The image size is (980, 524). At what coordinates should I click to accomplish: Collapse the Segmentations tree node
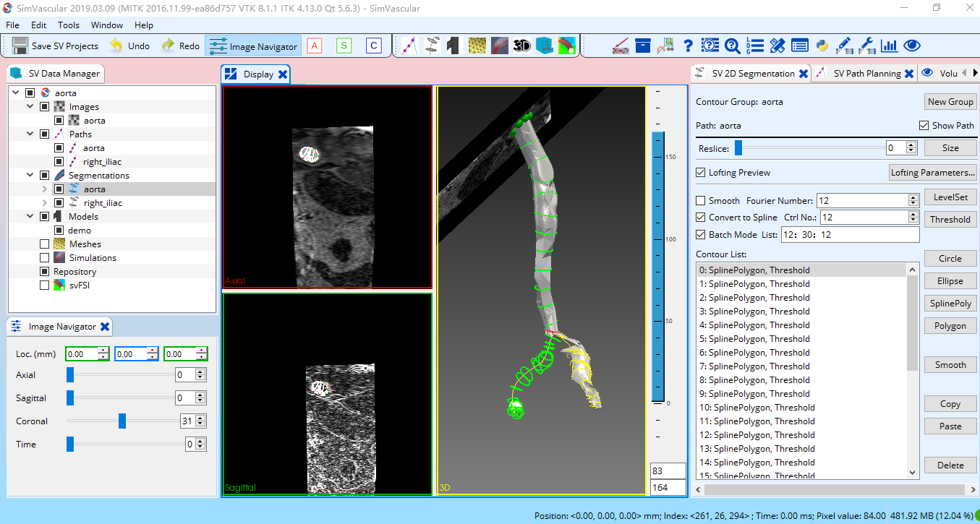(x=30, y=176)
